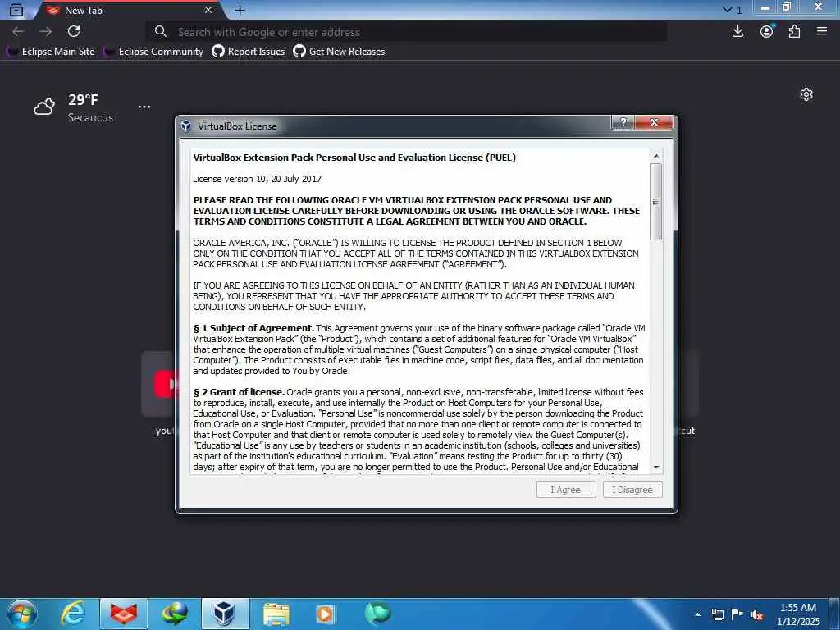
Task: Click the Action Center flag tray icon
Action: coord(737,614)
